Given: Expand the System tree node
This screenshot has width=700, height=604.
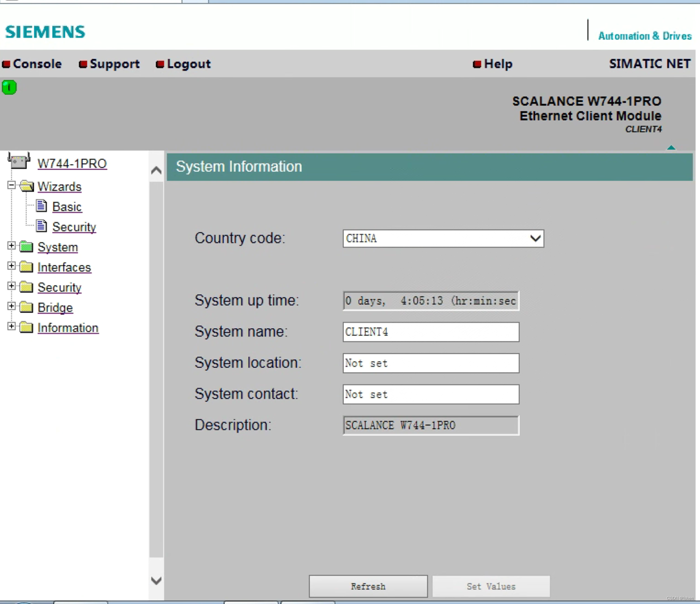Looking at the screenshot, I should pyautogui.click(x=11, y=246).
